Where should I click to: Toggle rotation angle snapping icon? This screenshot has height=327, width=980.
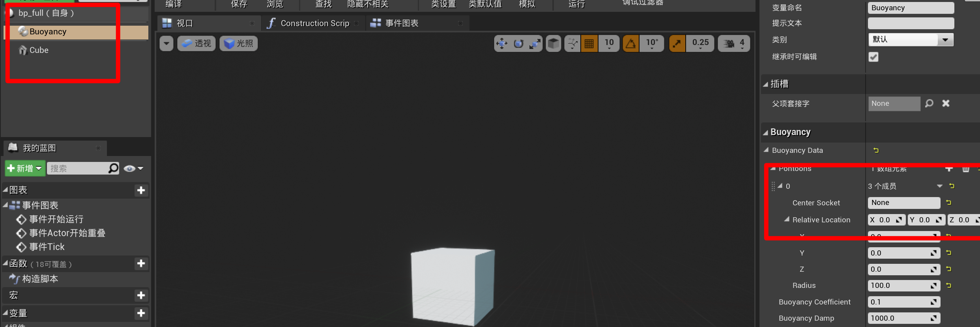coord(631,43)
